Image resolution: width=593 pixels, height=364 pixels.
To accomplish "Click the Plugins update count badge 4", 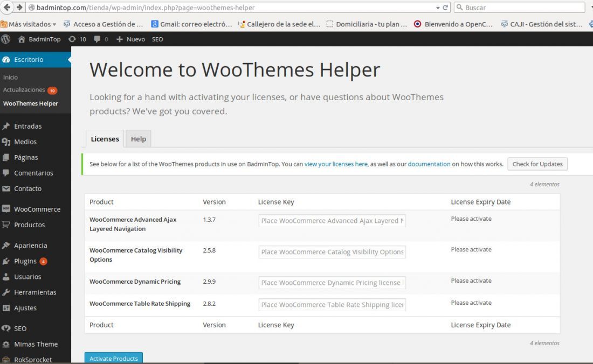I will coord(44,261).
